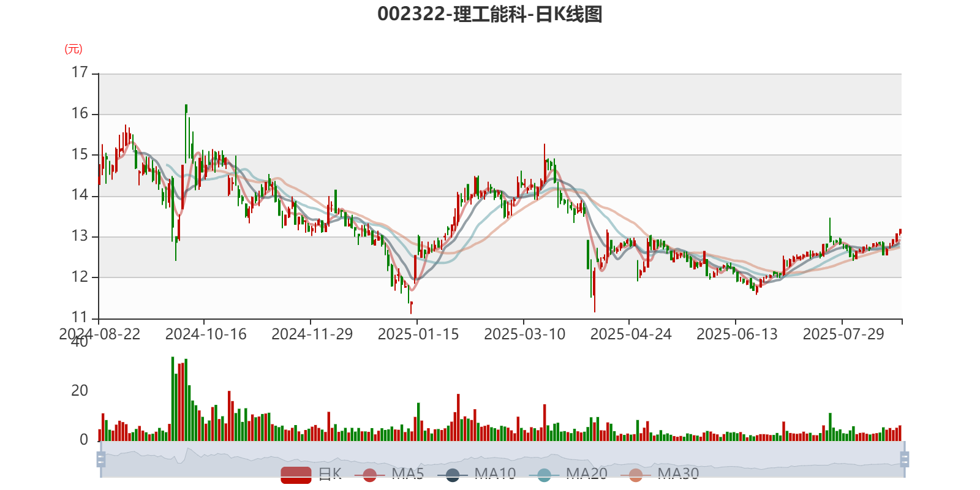Click the 20 label on the volume axis
Screen dimensions: 980x490
(x=80, y=391)
